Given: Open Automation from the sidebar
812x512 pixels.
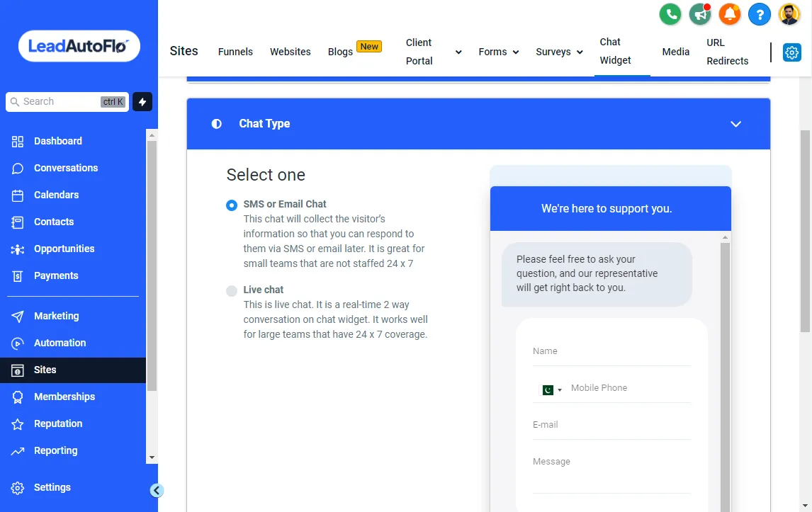Looking at the screenshot, I should point(60,343).
